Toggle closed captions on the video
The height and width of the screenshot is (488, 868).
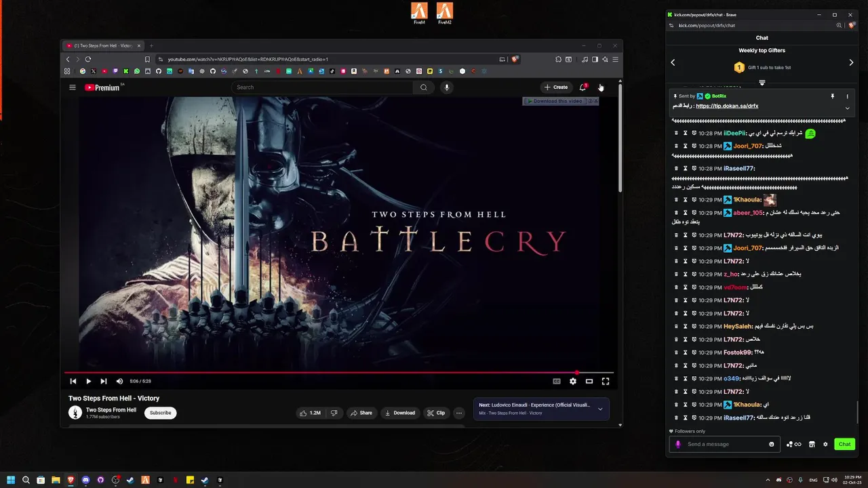tap(557, 382)
